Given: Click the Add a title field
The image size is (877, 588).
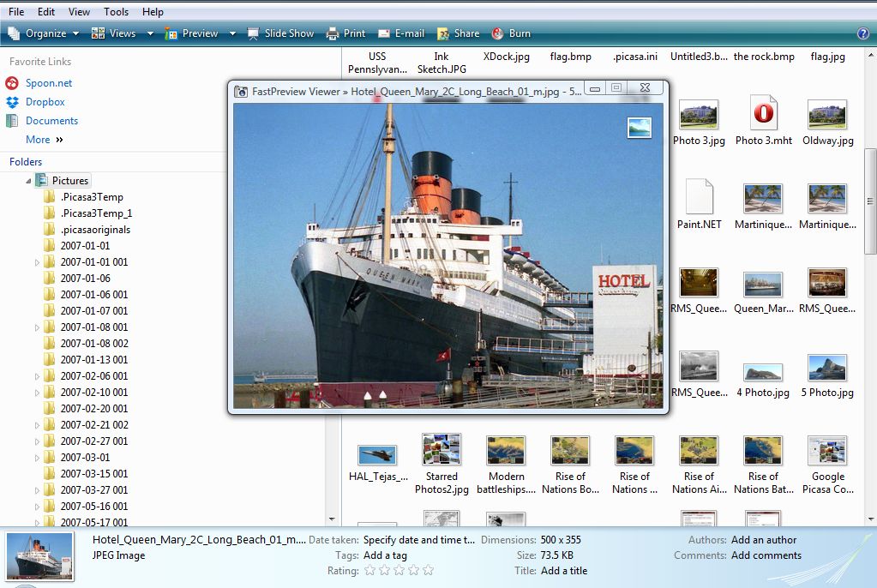Looking at the screenshot, I should point(564,571).
